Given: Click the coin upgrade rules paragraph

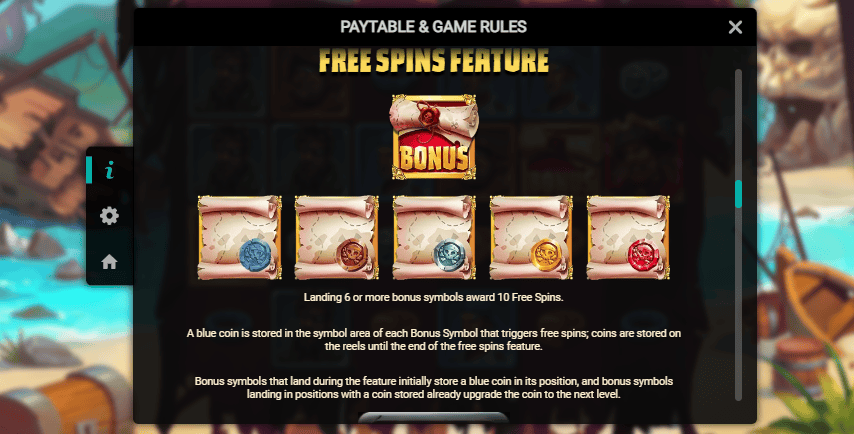Looking at the screenshot, I should coord(434,387).
